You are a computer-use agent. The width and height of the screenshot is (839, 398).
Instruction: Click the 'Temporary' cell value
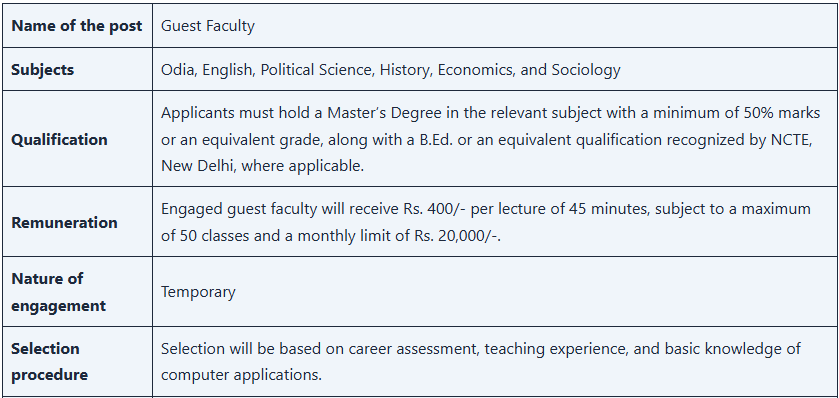click(198, 292)
